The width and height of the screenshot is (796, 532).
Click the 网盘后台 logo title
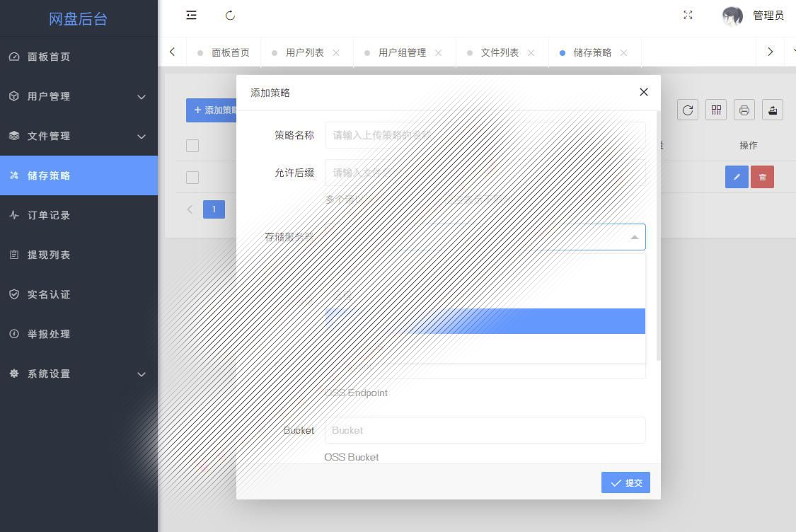tap(78, 19)
